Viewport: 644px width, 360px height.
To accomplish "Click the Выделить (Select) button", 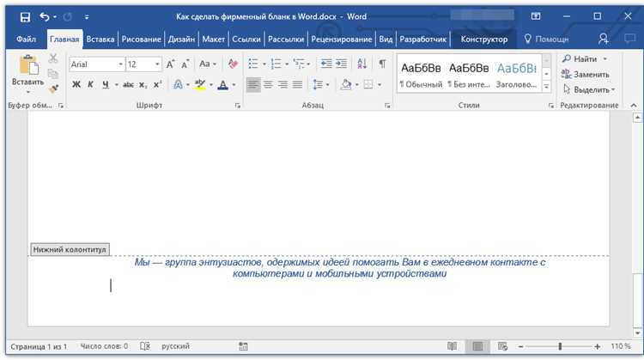I will (x=588, y=89).
